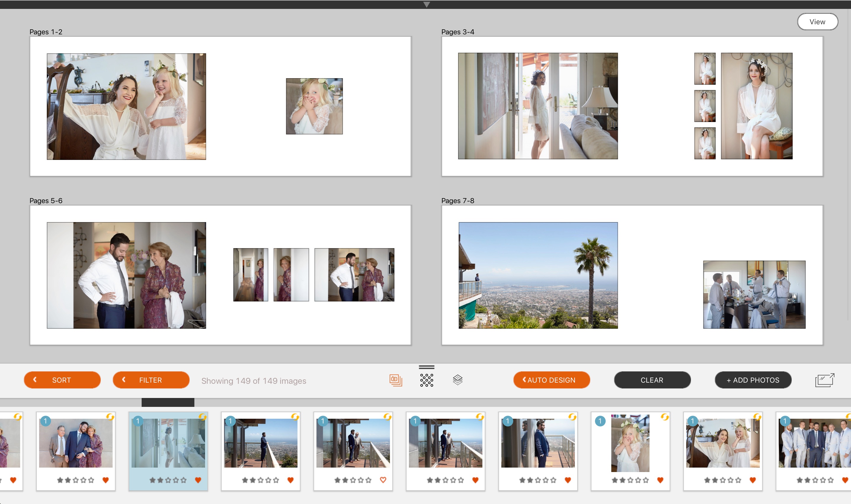Image resolution: width=851 pixels, height=504 pixels.
Task: Toggle heart on the man leaning against wall thumbnail
Action: [568, 480]
